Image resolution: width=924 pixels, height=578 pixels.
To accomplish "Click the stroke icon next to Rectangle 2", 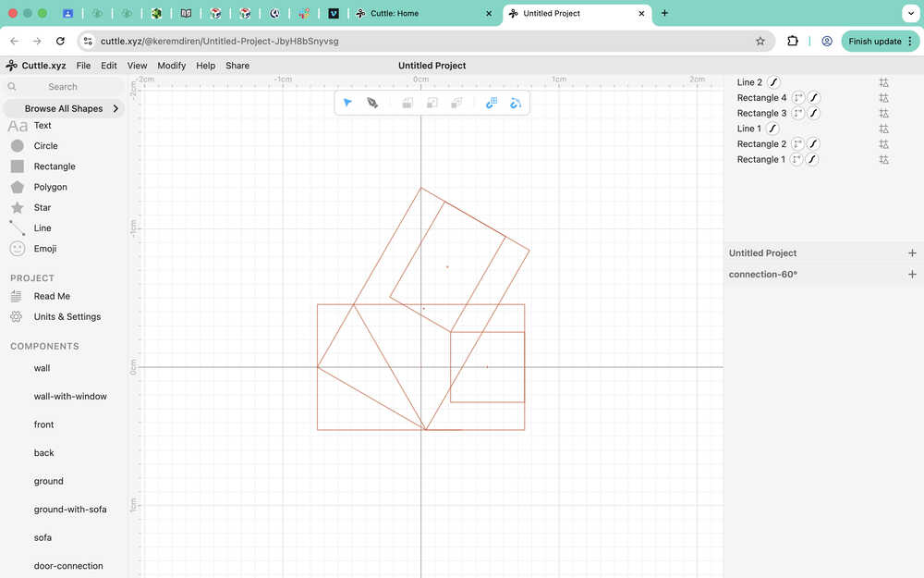I will 813,143.
